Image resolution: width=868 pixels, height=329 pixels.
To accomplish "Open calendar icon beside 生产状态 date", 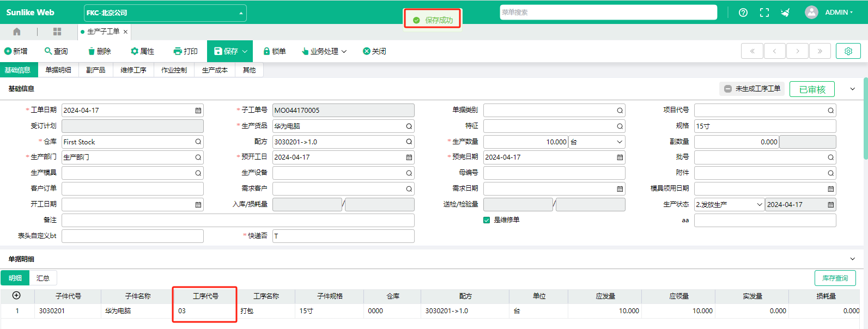I will 831,205.
